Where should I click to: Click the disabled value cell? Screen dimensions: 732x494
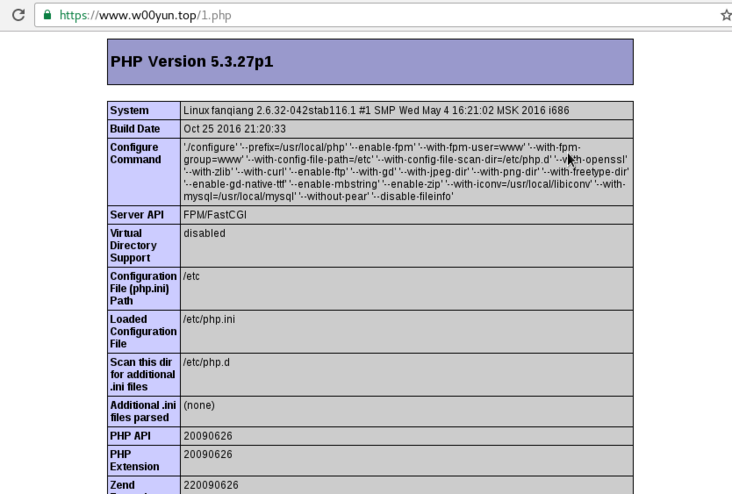click(407, 246)
